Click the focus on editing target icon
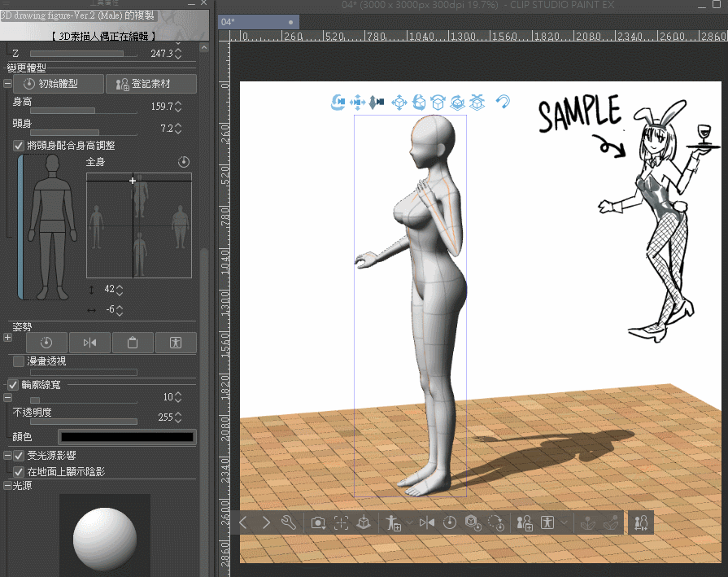 pos(342,523)
